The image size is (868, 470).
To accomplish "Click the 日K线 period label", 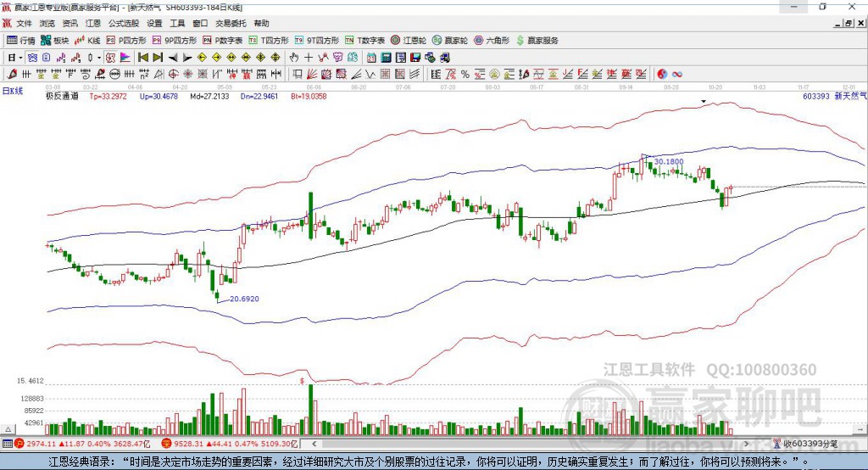I will [x=13, y=91].
